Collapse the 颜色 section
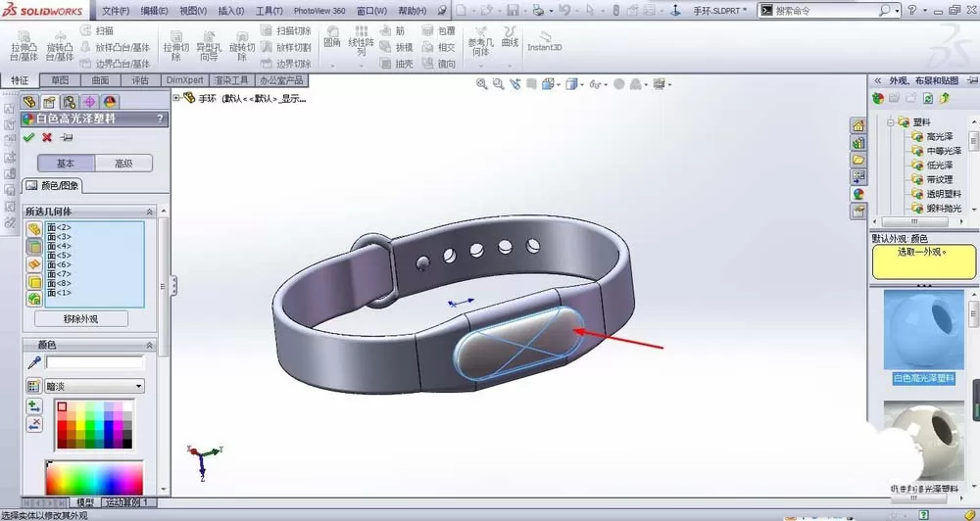This screenshot has width=980, height=521. click(x=149, y=345)
